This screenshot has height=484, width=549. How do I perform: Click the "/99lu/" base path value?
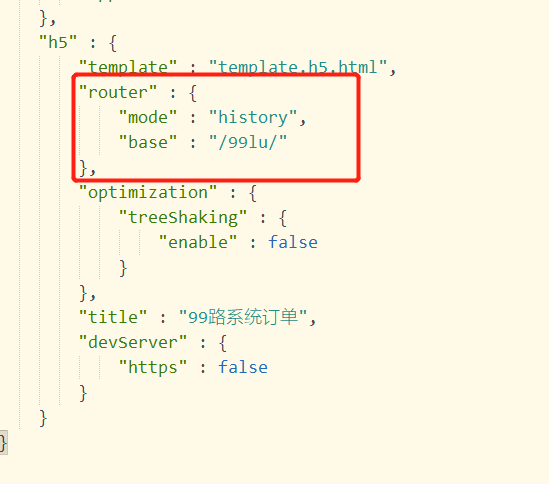[248, 142]
